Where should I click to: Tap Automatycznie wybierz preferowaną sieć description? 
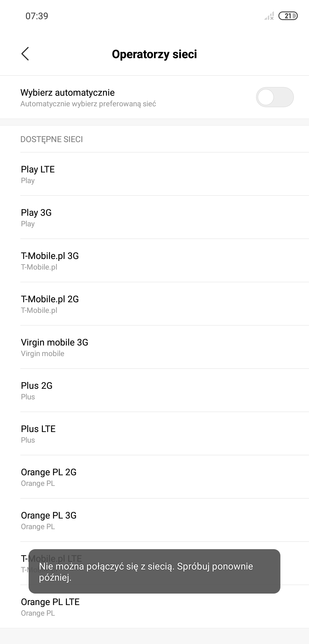click(x=88, y=104)
